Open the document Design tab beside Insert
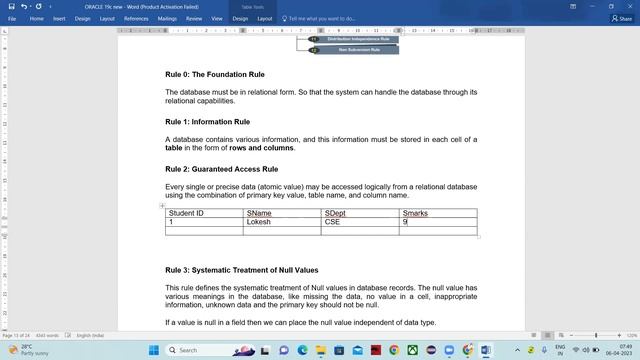The height and width of the screenshot is (360, 640). 82,19
